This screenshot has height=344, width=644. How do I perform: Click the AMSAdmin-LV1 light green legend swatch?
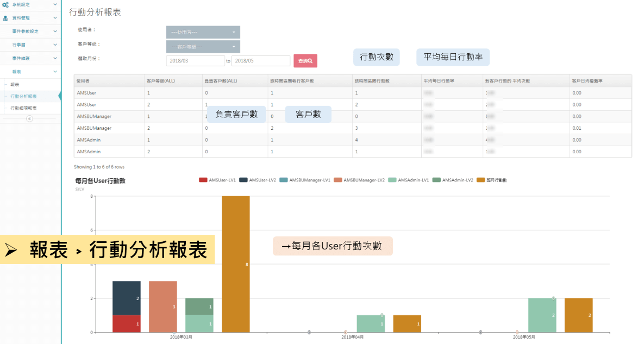(x=392, y=180)
